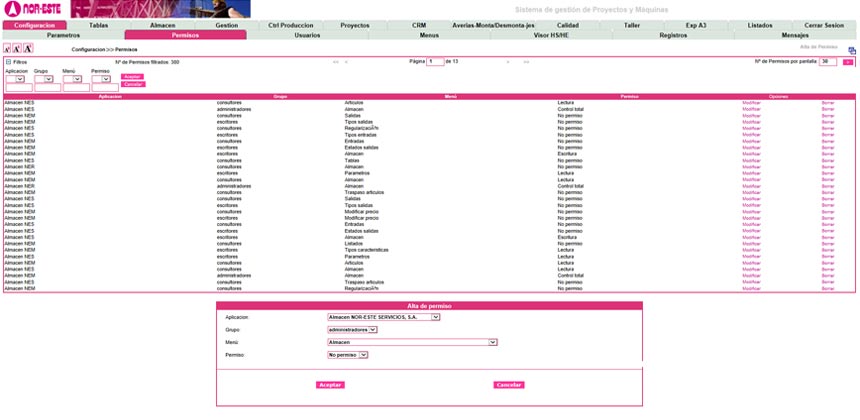
Task: Click Modificar for escritores Tipos caracteristicas row
Action: (x=751, y=250)
